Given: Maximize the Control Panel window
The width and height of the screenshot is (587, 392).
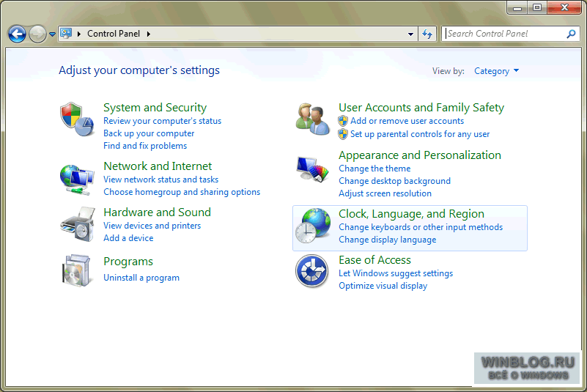Looking at the screenshot, I should [537, 7].
